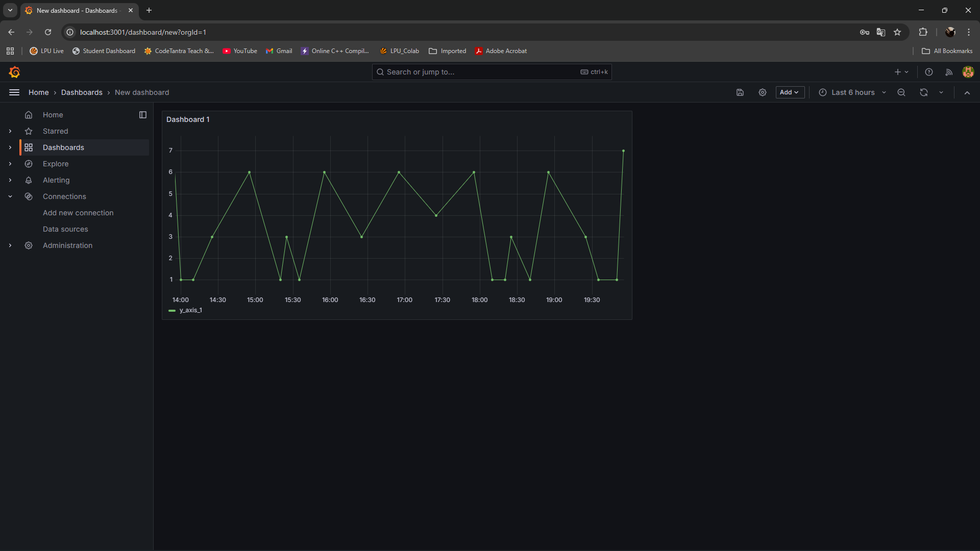Viewport: 980px width, 551px height.
Task: Click the Grafana logo icon
Action: click(x=14, y=72)
